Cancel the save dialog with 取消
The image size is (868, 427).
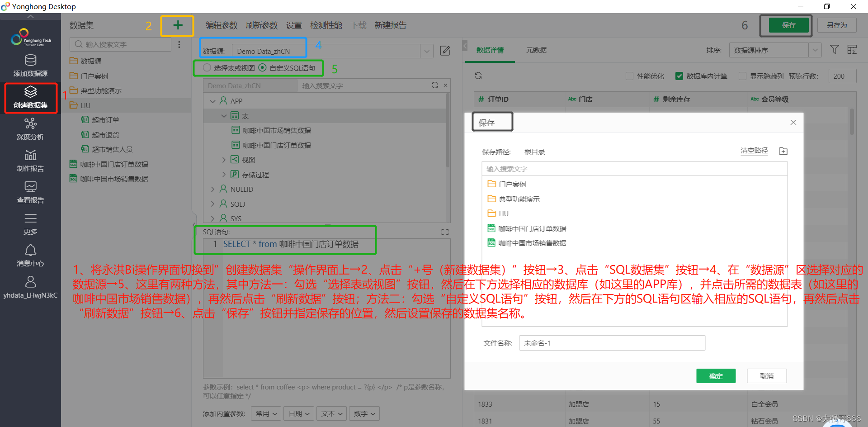pyautogui.click(x=767, y=376)
